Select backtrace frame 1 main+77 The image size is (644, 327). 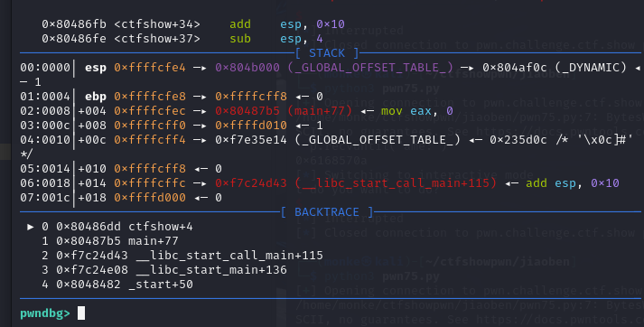(110, 241)
